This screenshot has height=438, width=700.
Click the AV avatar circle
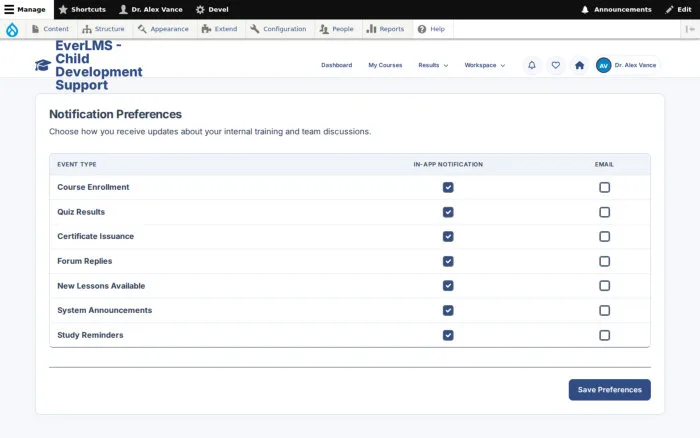[x=604, y=65]
